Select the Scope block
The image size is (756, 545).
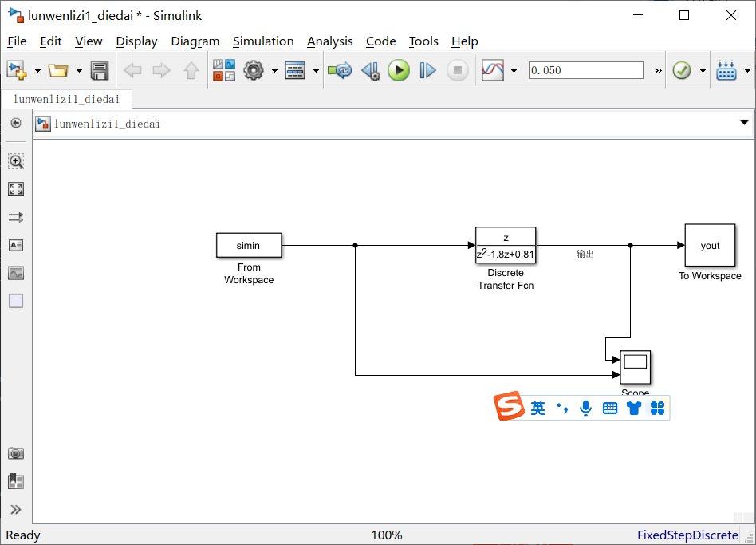point(636,367)
